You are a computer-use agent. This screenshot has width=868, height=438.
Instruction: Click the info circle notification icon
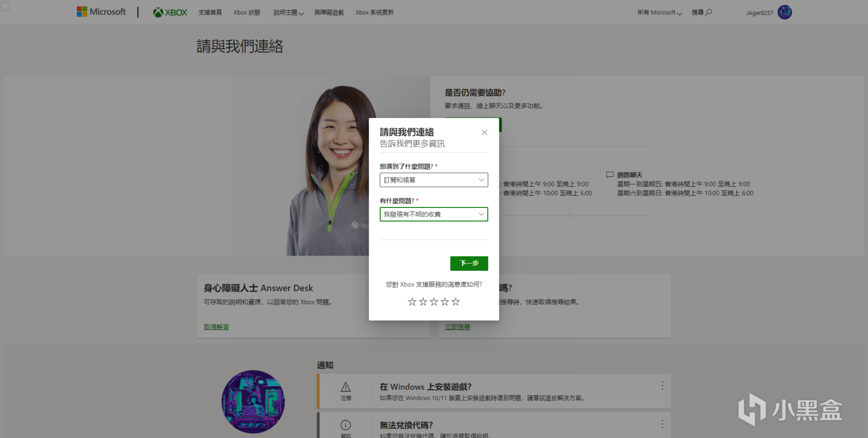(x=346, y=425)
